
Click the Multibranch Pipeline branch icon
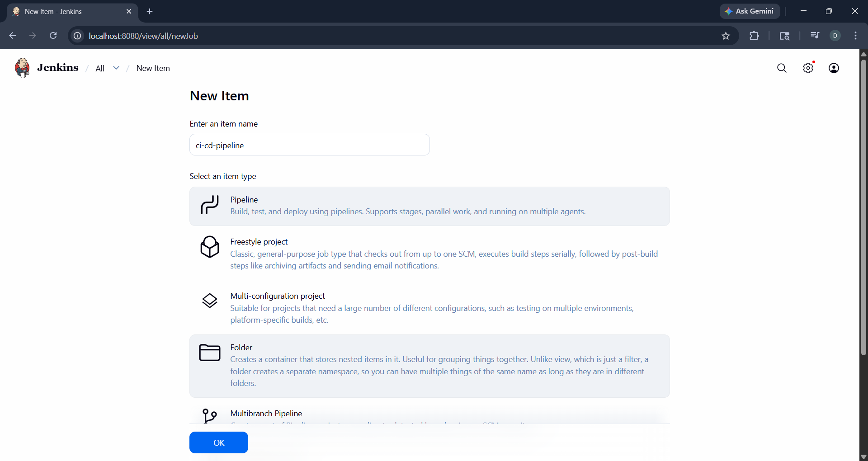point(210,415)
